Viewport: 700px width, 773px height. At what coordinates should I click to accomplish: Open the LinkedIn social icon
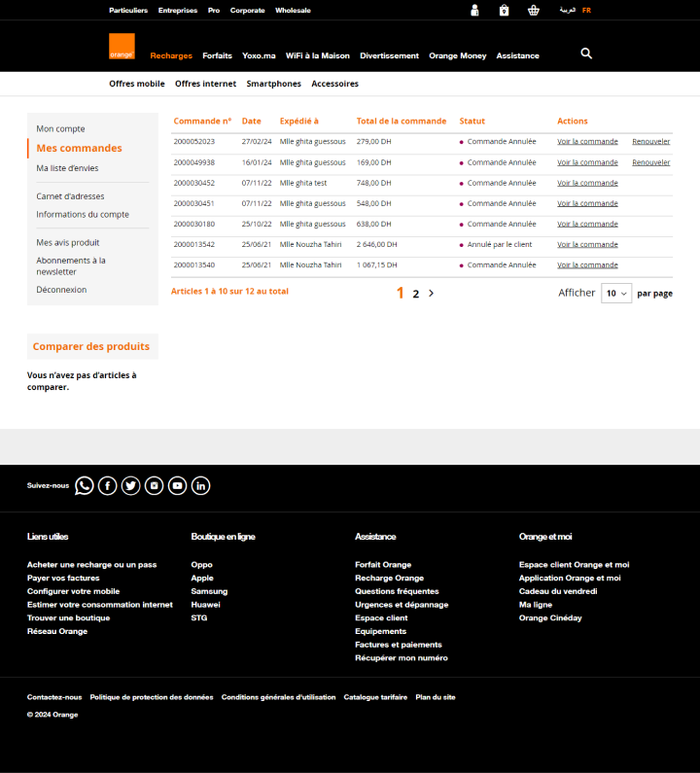pyautogui.click(x=200, y=485)
